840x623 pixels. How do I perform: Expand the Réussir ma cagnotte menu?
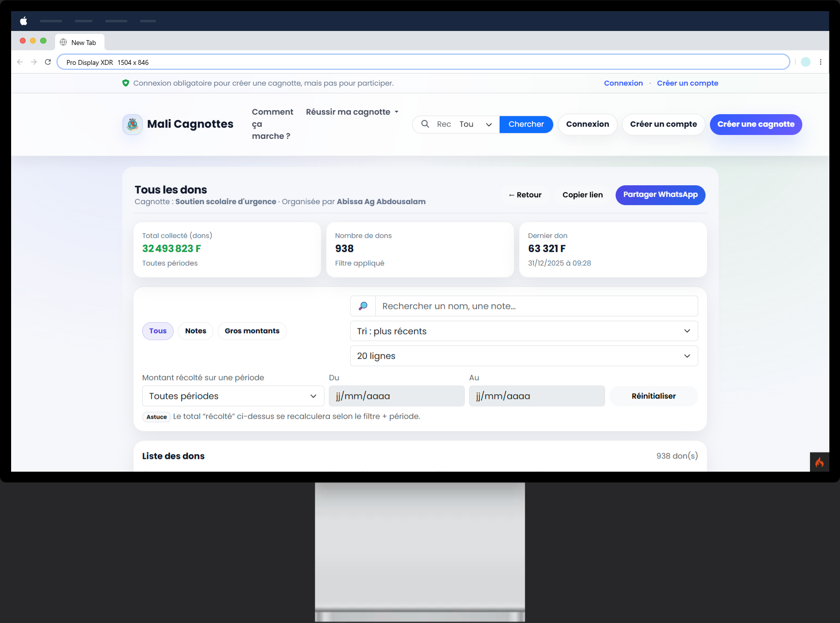click(x=352, y=112)
